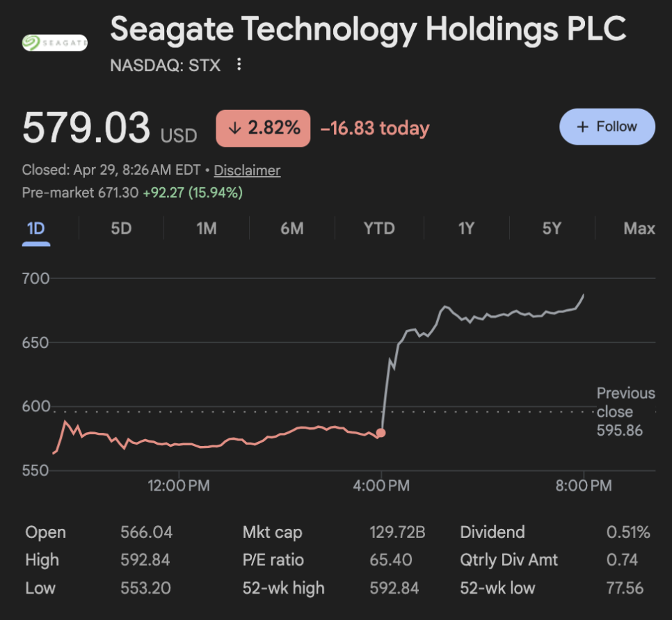Switch to the 5Y chart tab
The width and height of the screenshot is (672, 620).
click(x=552, y=228)
